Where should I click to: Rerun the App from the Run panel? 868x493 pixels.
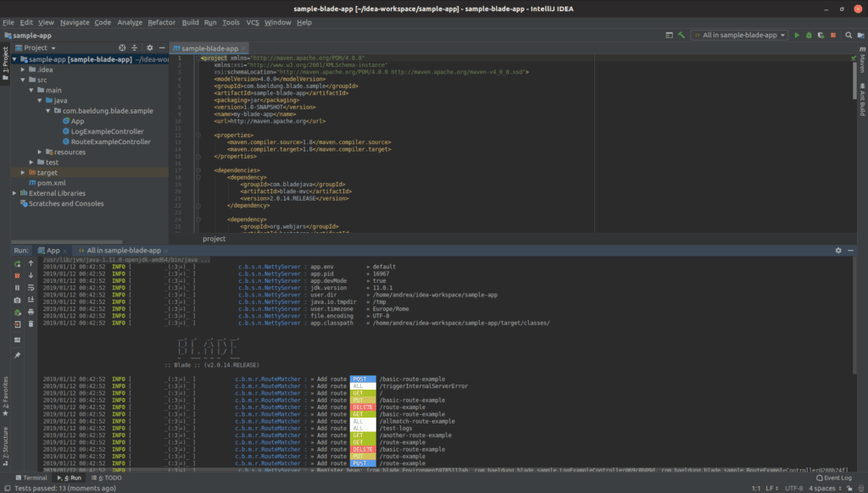point(17,263)
